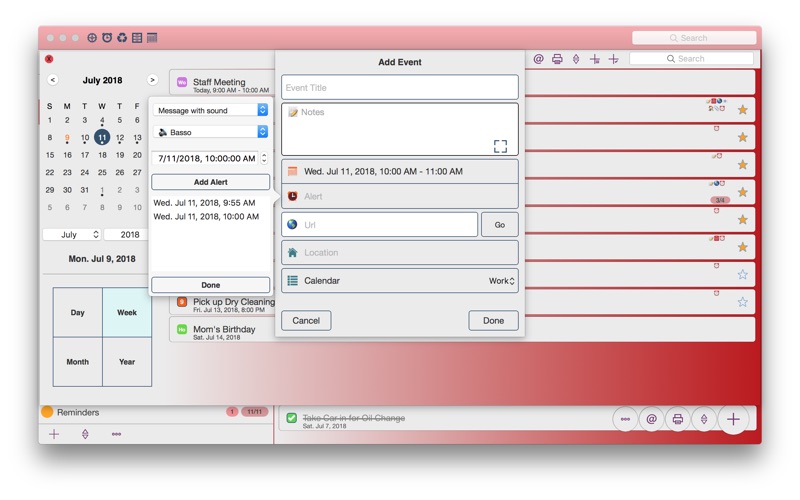Open the Basso sound dropdown

click(x=210, y=132)
